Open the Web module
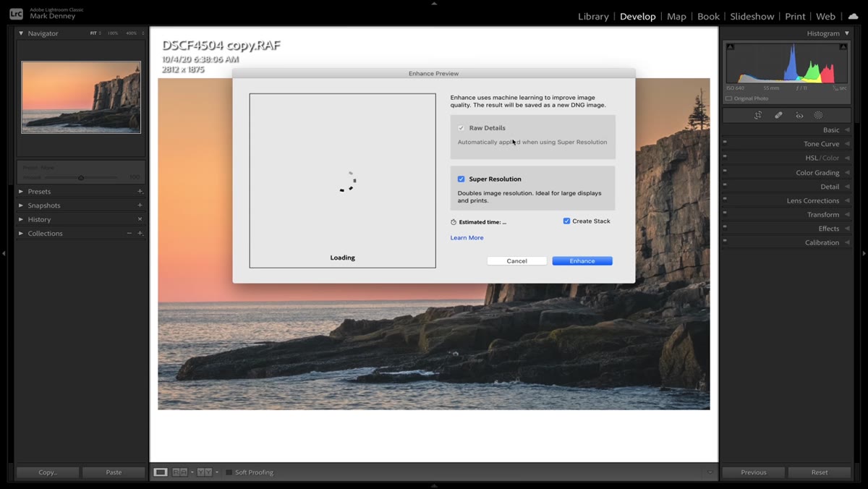Viewport: 868px width, 489px height. [825, 16]
